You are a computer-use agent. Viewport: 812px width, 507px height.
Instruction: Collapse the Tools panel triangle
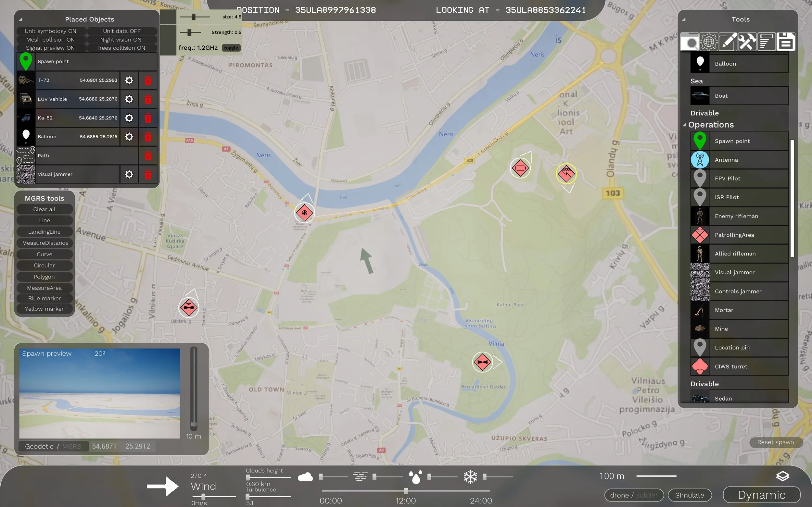[x=684, y=19]
